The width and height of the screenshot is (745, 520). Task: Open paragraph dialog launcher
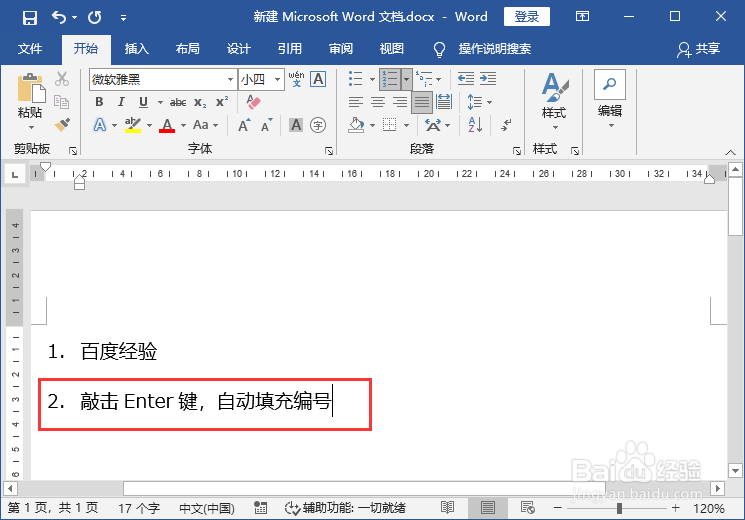517,151
